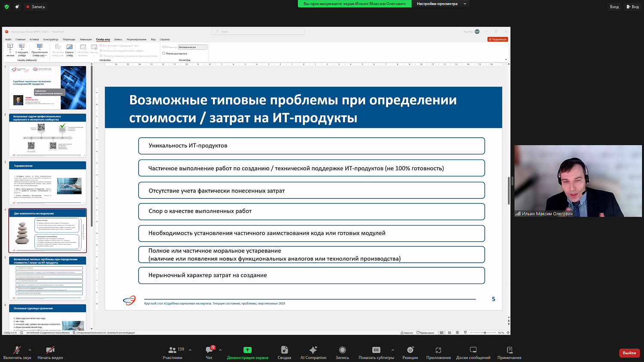644x362 pixels.
Task: Leave meeting with 'Выйти' button
Action: click(x=629, y=353)
